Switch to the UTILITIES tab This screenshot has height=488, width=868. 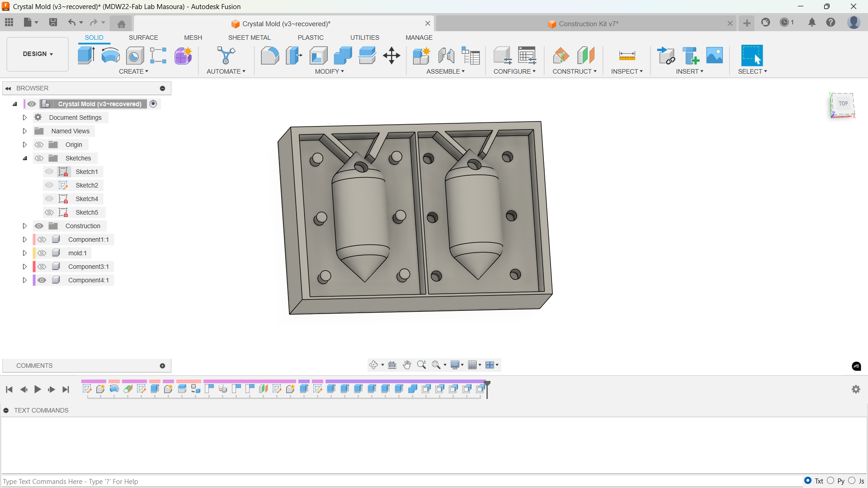point(365,38)
